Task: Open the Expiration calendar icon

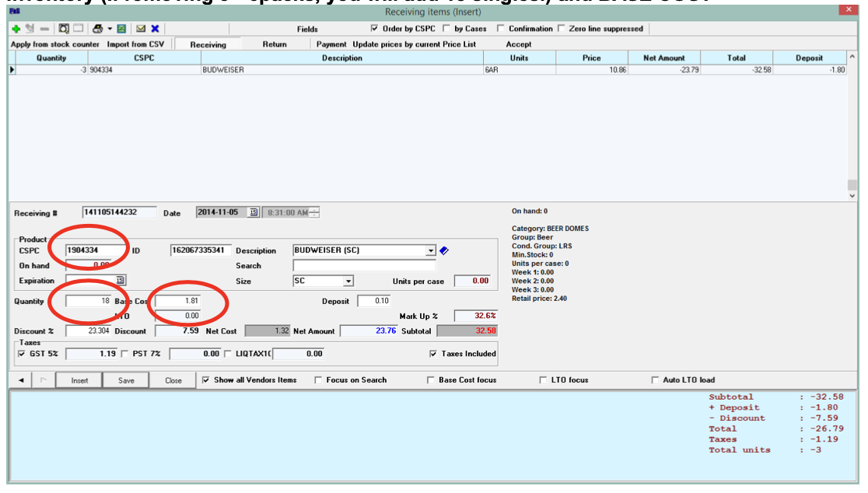Action: 120,281
